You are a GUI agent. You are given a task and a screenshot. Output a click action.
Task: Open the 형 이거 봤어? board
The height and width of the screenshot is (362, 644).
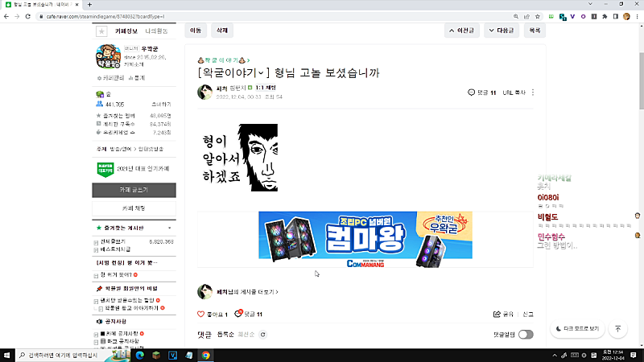(116, 275)
